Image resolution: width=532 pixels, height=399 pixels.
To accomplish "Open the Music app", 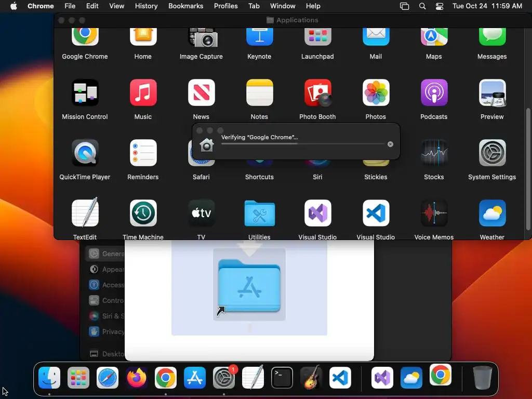I will (x=143, y=92).
